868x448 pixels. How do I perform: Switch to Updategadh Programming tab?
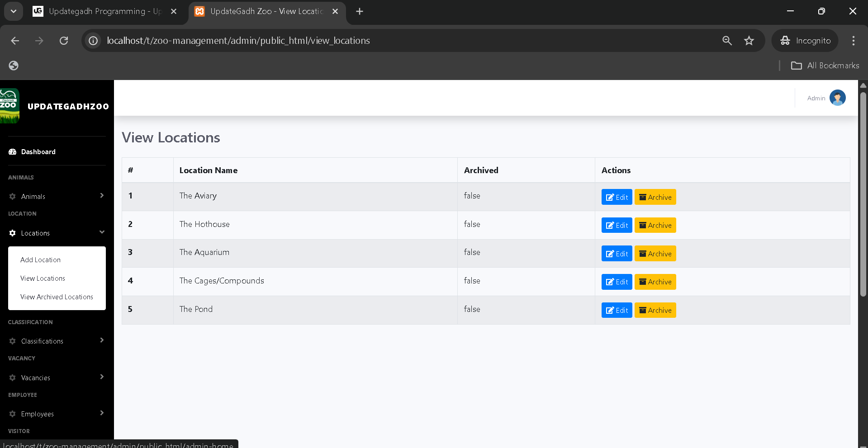coord(104,11)
